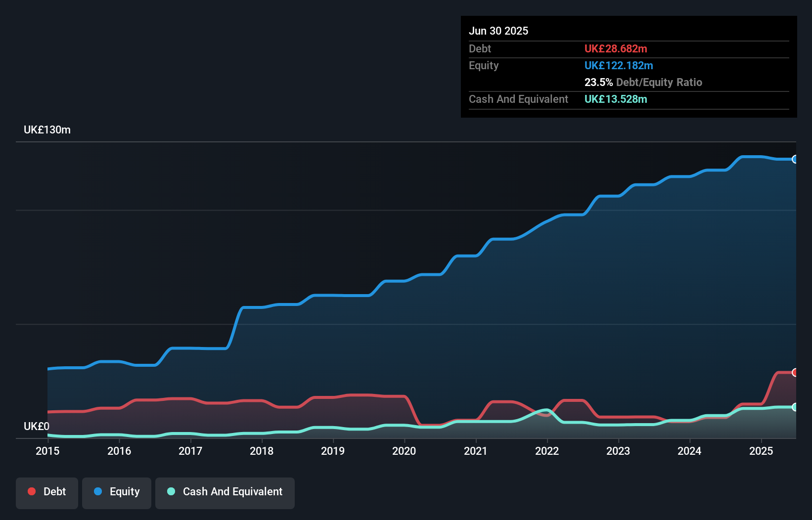Click the UK£130m gridline label
The image size is (812, 520).
47,130
